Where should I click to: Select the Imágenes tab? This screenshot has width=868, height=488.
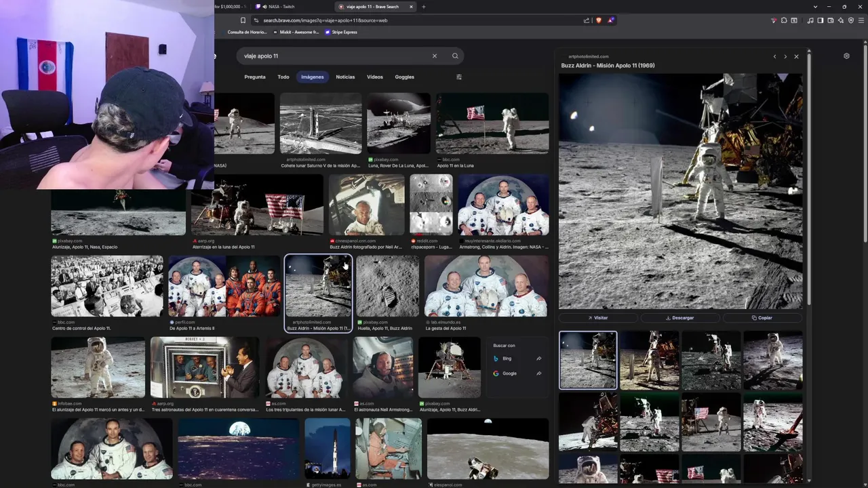point(313,77)
